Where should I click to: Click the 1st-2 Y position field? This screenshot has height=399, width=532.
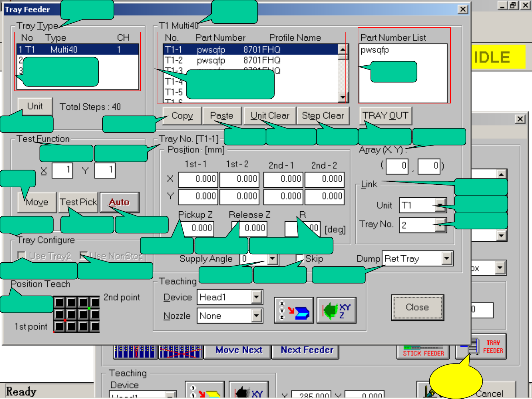click(239, 197)
